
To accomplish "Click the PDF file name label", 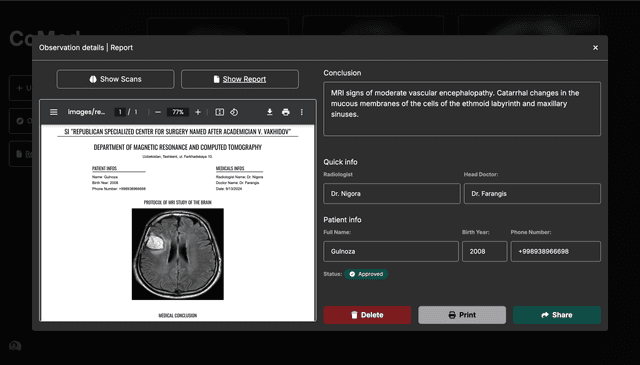I will coord(86,112).
